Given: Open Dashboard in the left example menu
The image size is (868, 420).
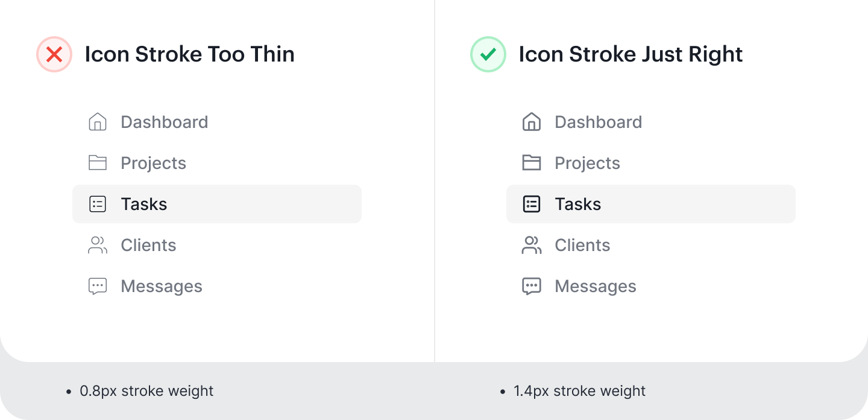Looking at the screenshot, I should (164, 122).
